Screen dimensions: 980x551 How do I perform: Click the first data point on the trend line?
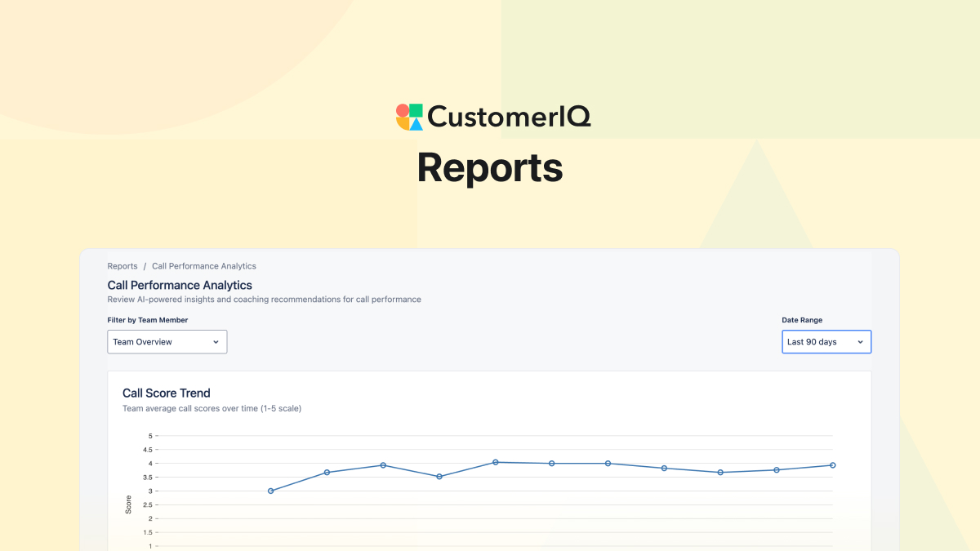click(x=269, y=490)
